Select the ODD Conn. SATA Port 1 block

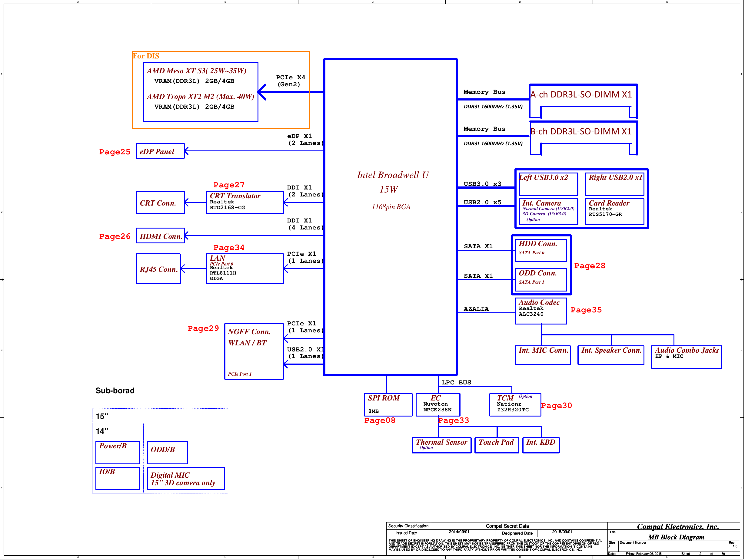click(x=541, y=280)
